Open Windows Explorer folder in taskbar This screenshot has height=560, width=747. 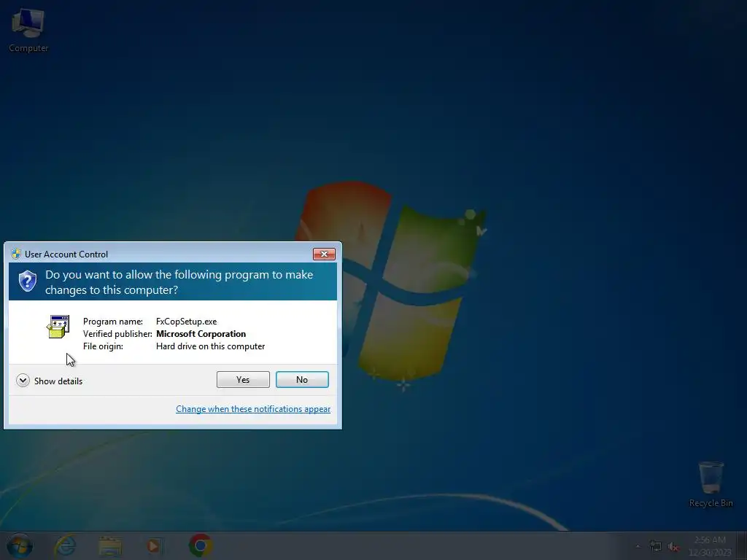[x=110, y=546]
